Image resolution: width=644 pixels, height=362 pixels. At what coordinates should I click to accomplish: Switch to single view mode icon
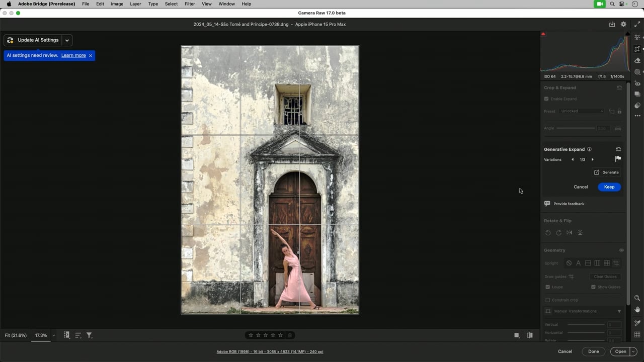pos(517,335)
